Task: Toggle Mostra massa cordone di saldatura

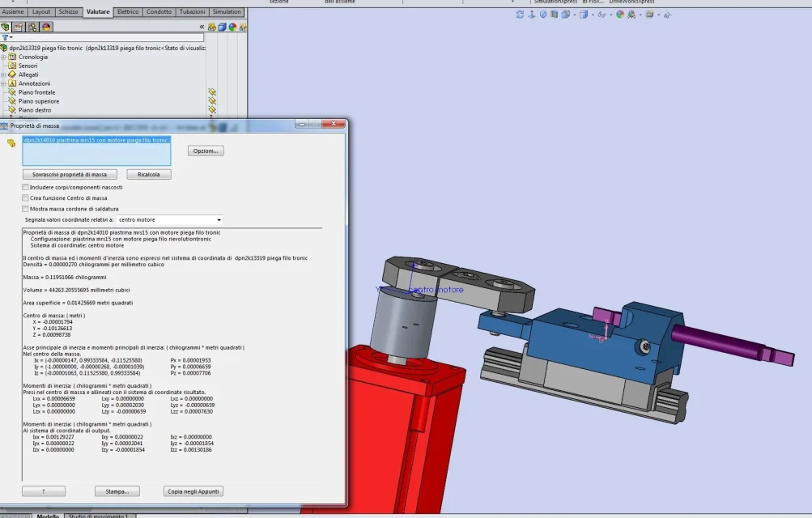Action: [x=25, y=208]
